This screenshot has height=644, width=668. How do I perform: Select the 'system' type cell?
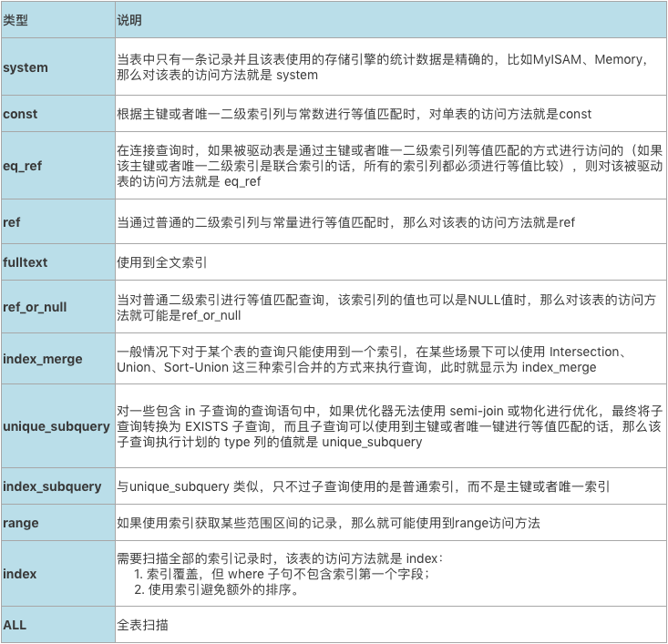pos(58,66)
